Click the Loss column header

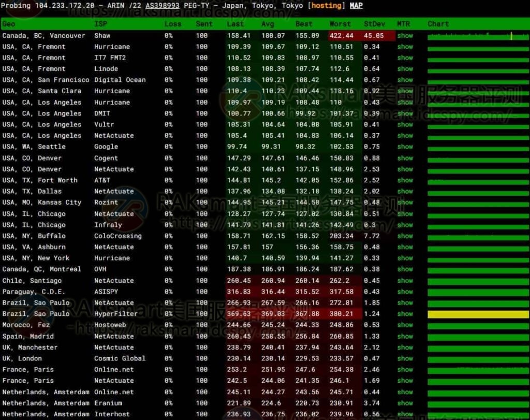tap(173, 24)
